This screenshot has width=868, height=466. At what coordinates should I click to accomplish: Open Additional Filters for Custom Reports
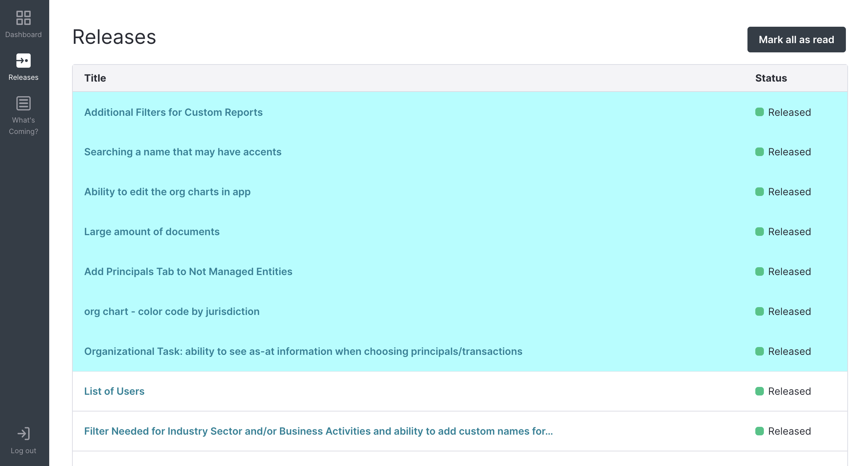point(173,112)
